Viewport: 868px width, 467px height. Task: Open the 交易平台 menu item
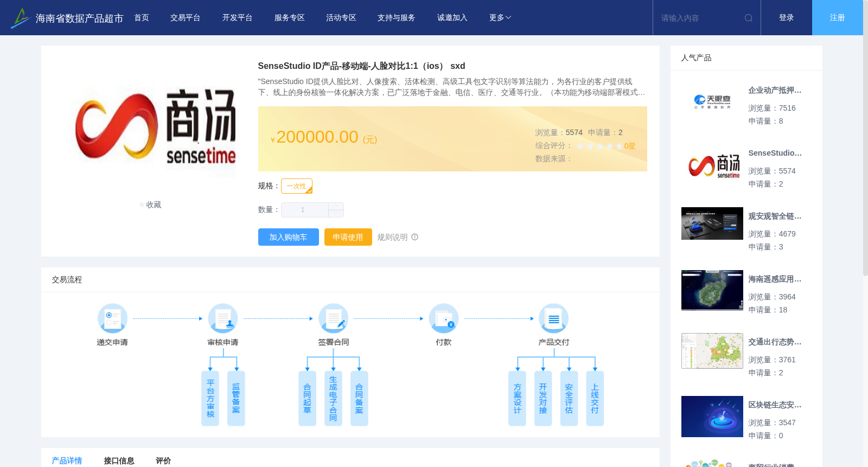coord(186,18)
